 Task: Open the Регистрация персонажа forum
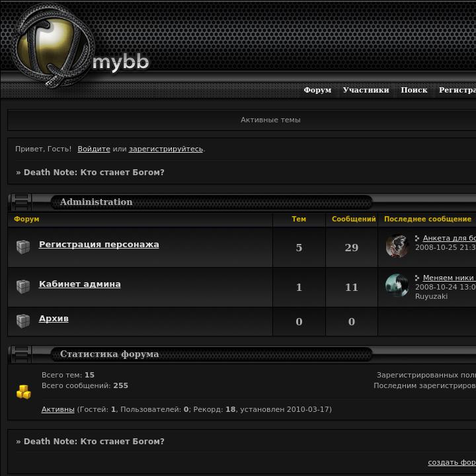(99, 245)
